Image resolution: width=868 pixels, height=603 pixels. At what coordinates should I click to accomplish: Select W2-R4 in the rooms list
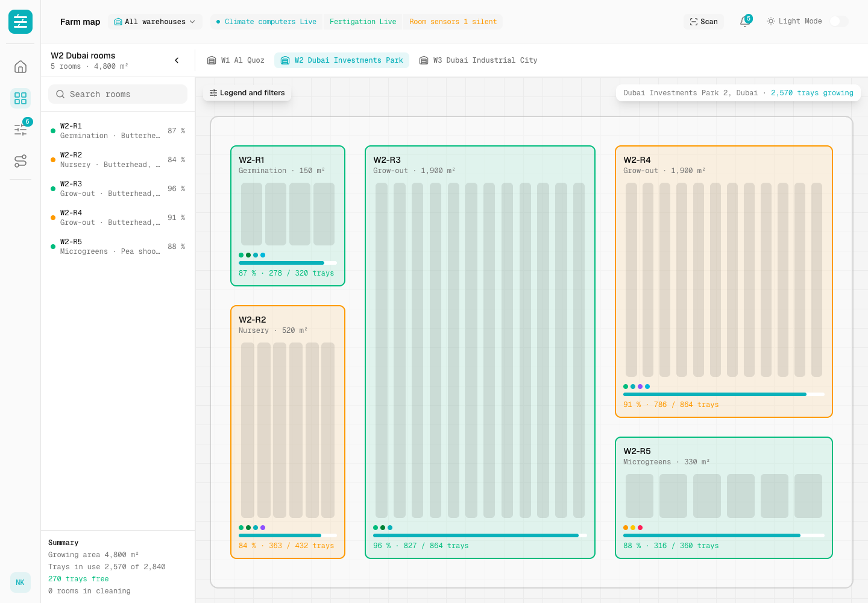pos(118,218)
